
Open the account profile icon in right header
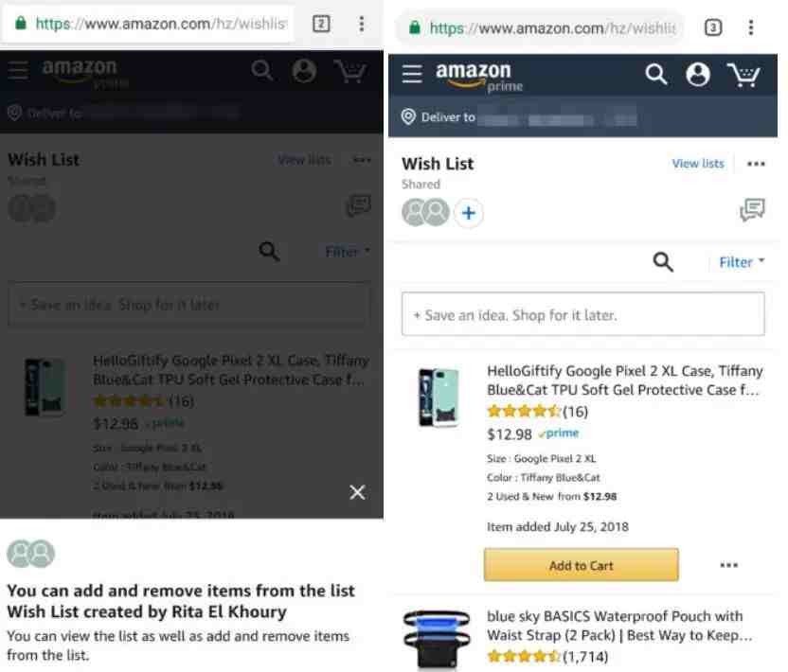(698, 75)
